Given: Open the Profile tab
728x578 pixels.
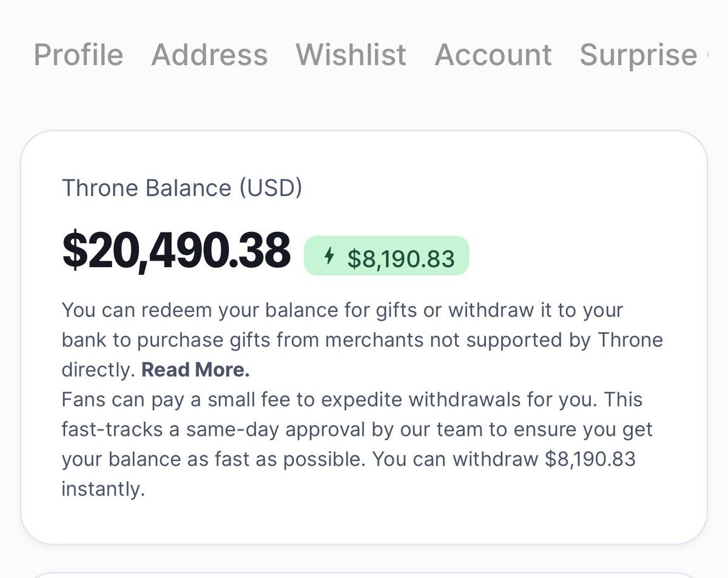Looking at the screenshot, I should pyautogui.click(x=78, y=55).
